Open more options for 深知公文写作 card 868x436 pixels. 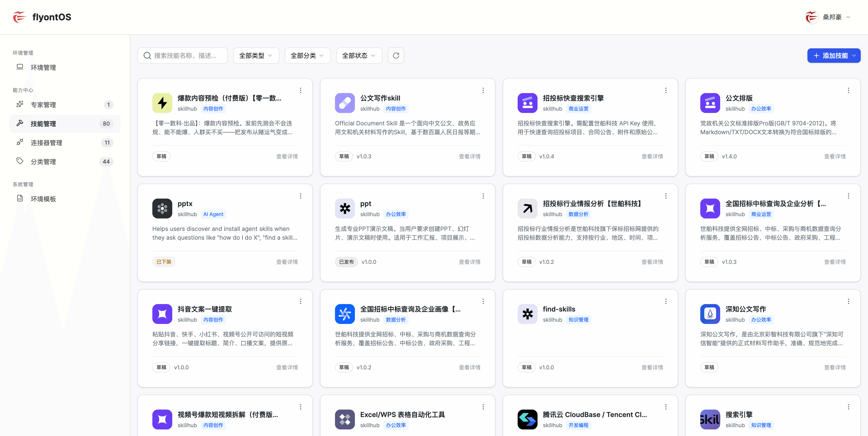coord(849,301)
